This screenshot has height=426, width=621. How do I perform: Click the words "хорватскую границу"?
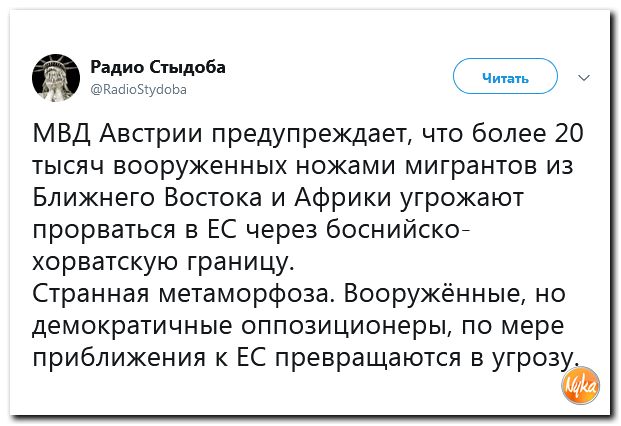coord(163,262)
